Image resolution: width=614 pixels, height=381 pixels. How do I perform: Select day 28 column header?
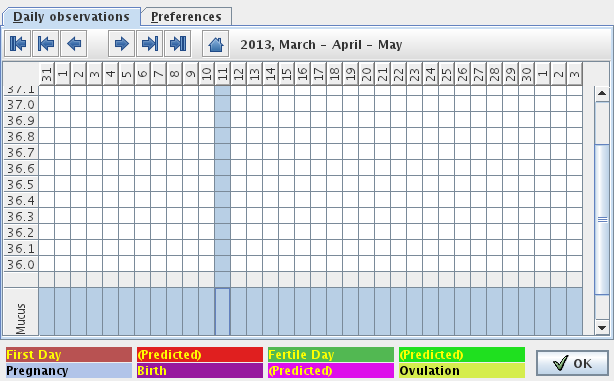click(494, 74)
